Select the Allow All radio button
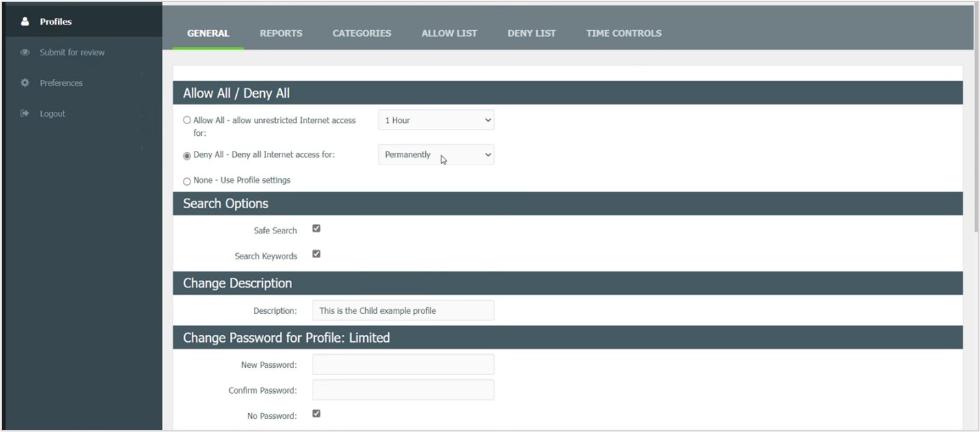 tap(187, 120)
